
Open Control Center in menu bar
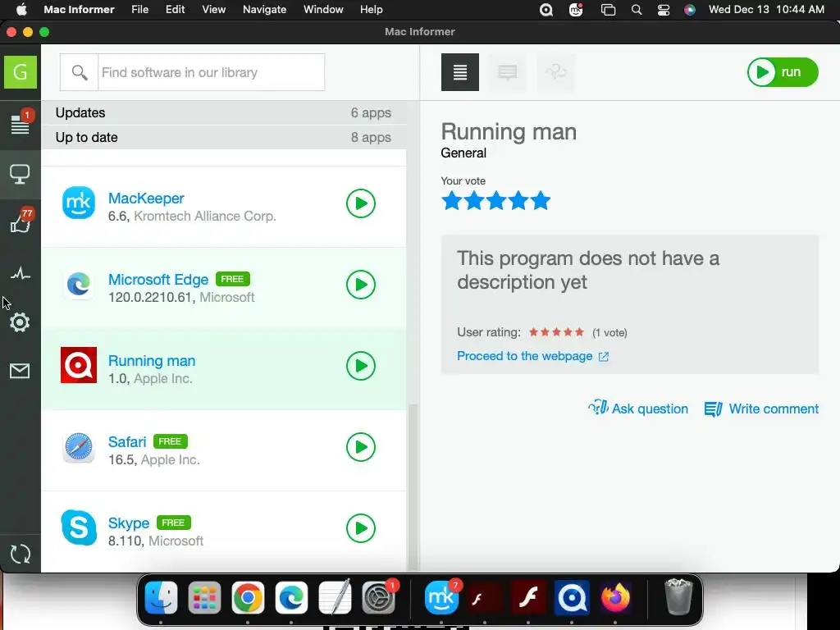663,10
